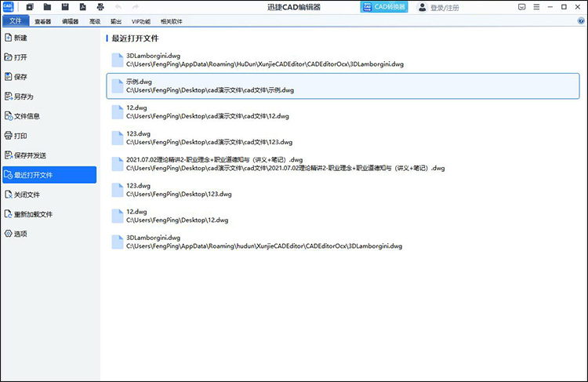Select 最近打开文件 in the file sidebar
588x382 pixels.
[x=49, y=175]
